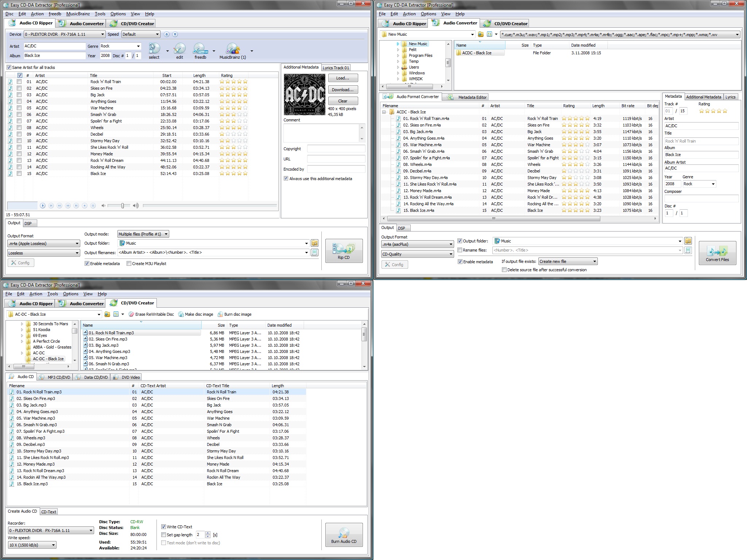Open the MusicBrainz menu in the ripper window
This screenshot has width=747, height=560.
click(78, 14)
